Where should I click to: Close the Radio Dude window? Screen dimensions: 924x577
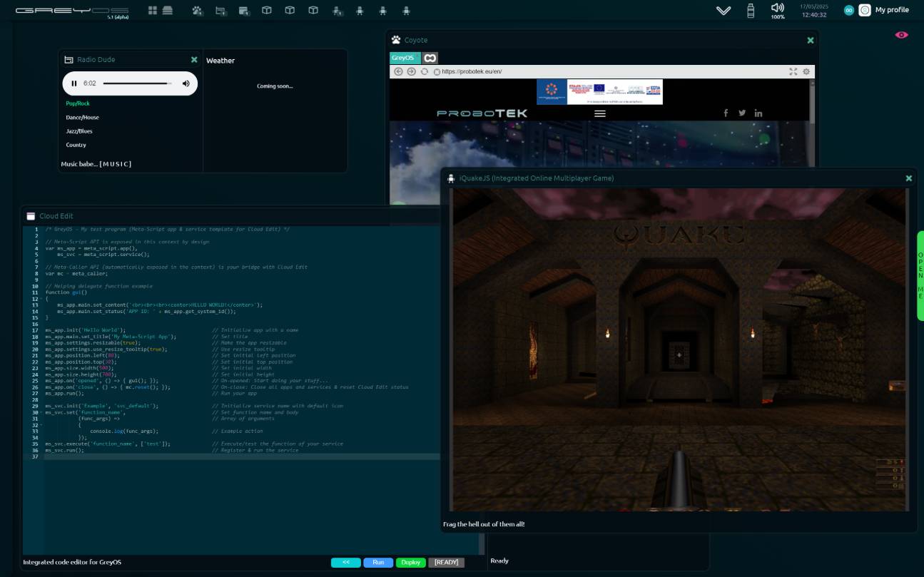pyautogui.click(x=194, y=60)
